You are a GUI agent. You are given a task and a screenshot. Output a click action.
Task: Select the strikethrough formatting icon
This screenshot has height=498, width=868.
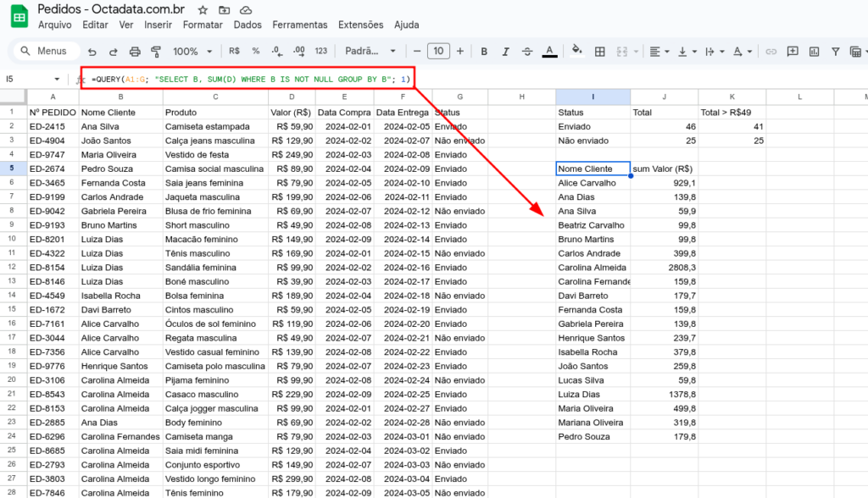click(527, 51)
